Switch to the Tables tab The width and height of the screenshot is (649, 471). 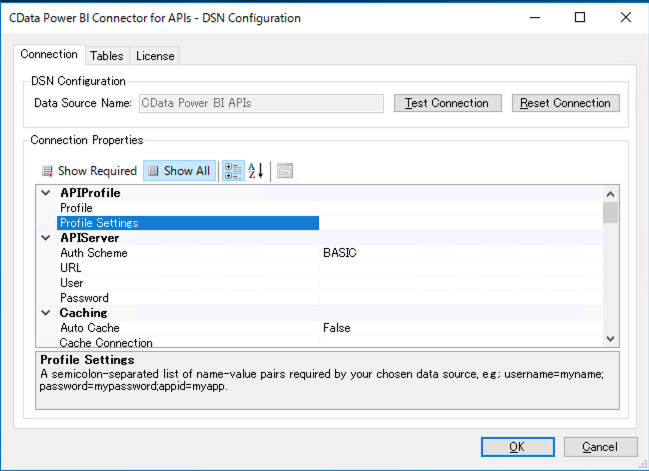[x=107, y=56]
